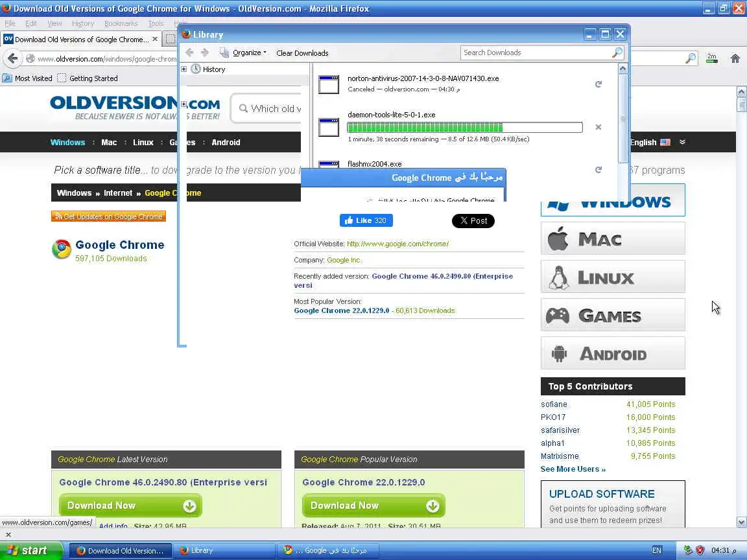Click the Google Chrome logo icon
This screenshot has width=747, height=560.
[62, 249]
